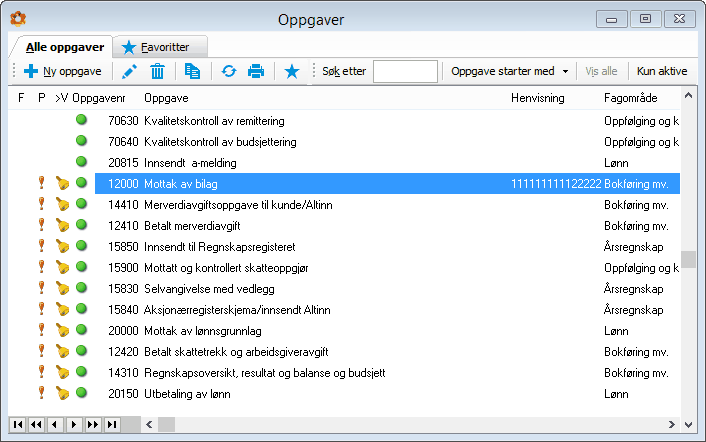Click Vis alle button
This screenshot has height=442, width=706.
tap(601, 71)
